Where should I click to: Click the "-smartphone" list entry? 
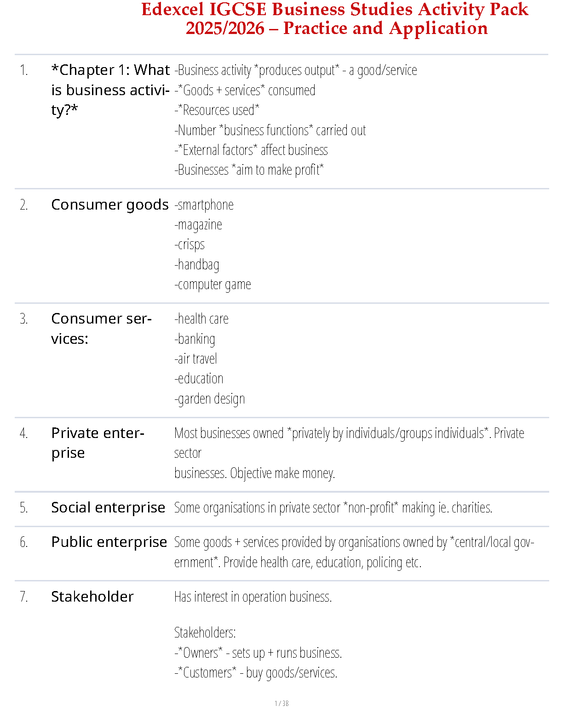[204, 205]
